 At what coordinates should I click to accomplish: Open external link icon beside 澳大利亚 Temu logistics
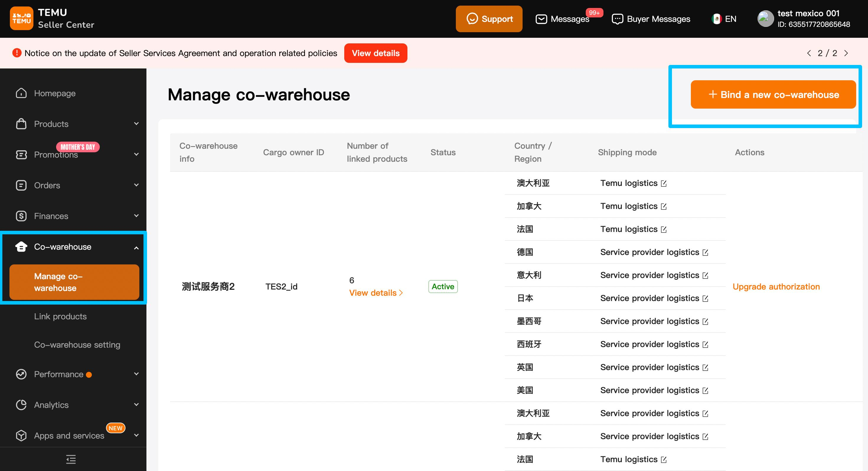click(664, 184)
